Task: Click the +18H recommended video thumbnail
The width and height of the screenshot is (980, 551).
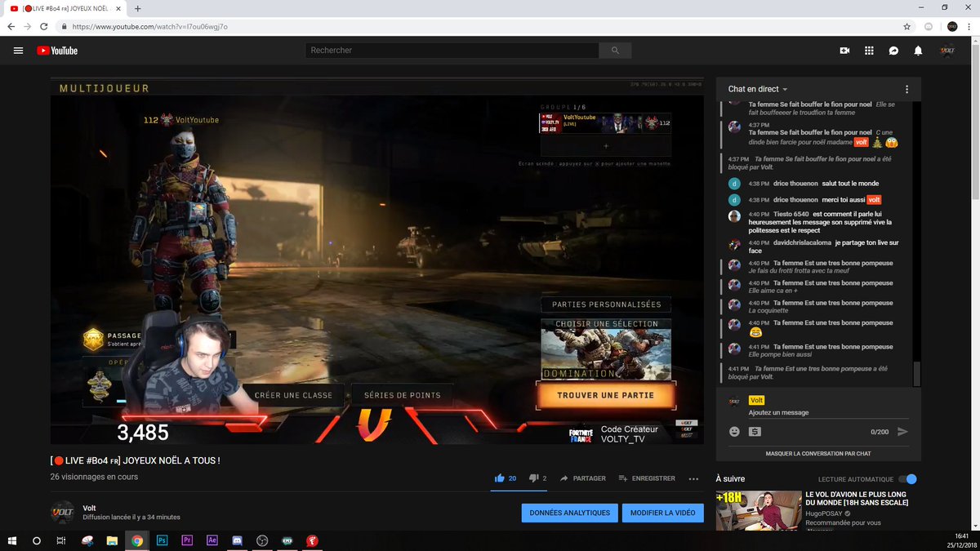Action: pos(759,510)
